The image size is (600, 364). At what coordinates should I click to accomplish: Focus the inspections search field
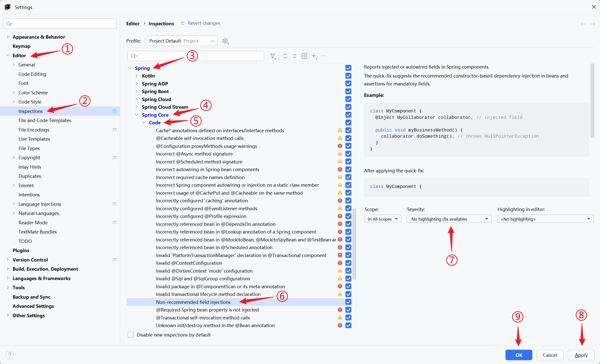[198, 56]
